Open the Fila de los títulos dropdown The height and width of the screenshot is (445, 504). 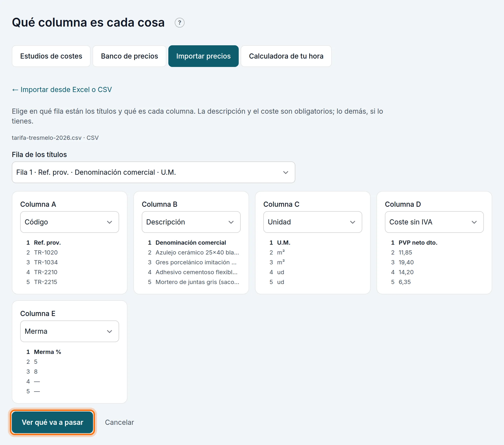[153, 172]
